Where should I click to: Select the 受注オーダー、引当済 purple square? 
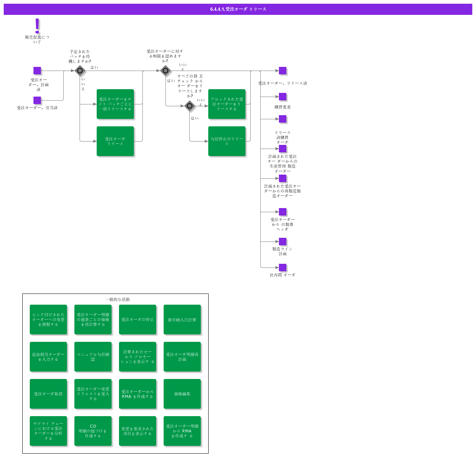coord(37,100)
